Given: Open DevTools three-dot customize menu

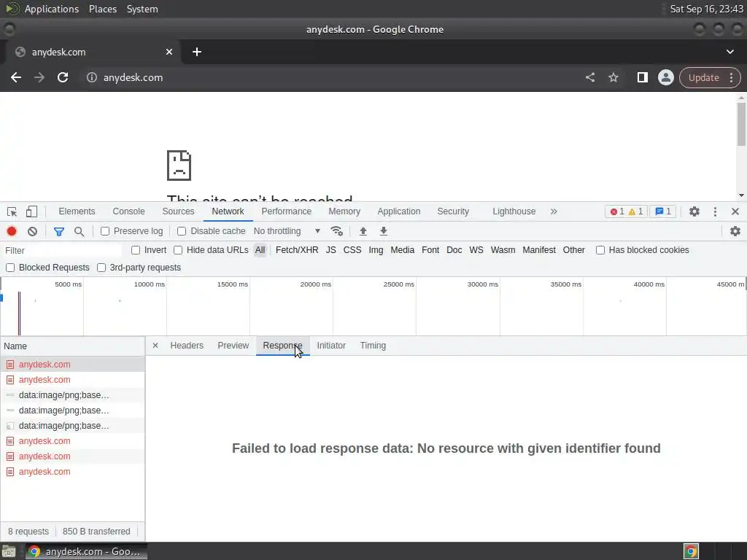Looking at the screenshot, I should click(x=715, y=211).
